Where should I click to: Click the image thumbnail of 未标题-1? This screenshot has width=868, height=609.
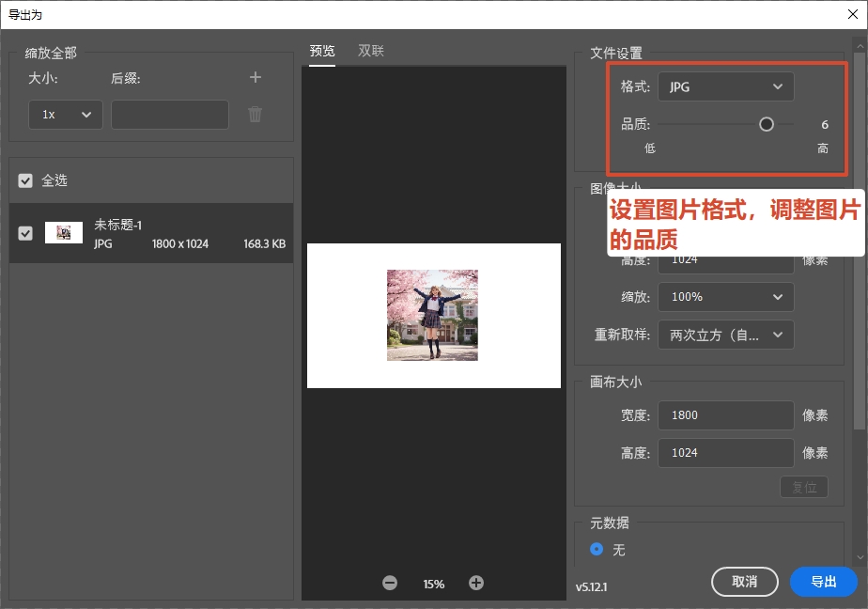[x=64, y=231]
